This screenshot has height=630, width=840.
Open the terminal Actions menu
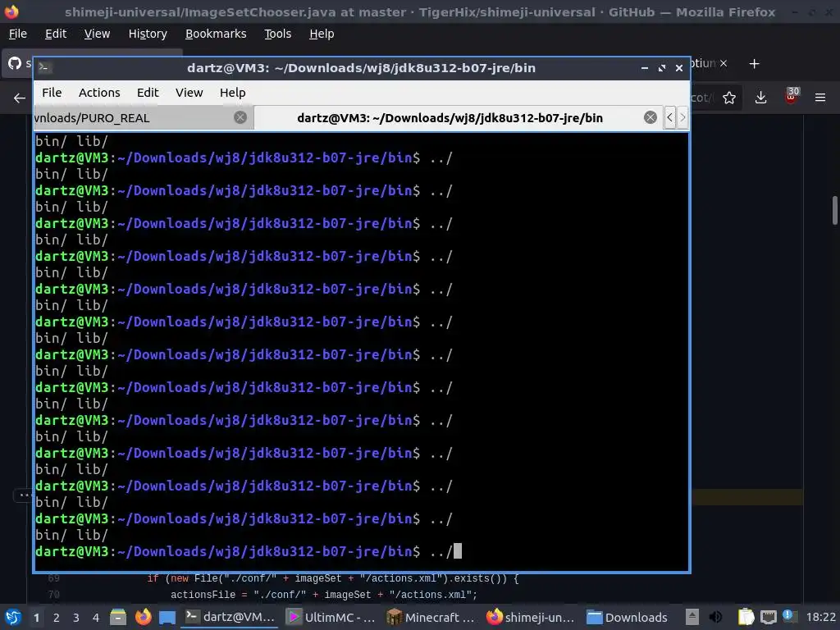[x=99, y=93]
